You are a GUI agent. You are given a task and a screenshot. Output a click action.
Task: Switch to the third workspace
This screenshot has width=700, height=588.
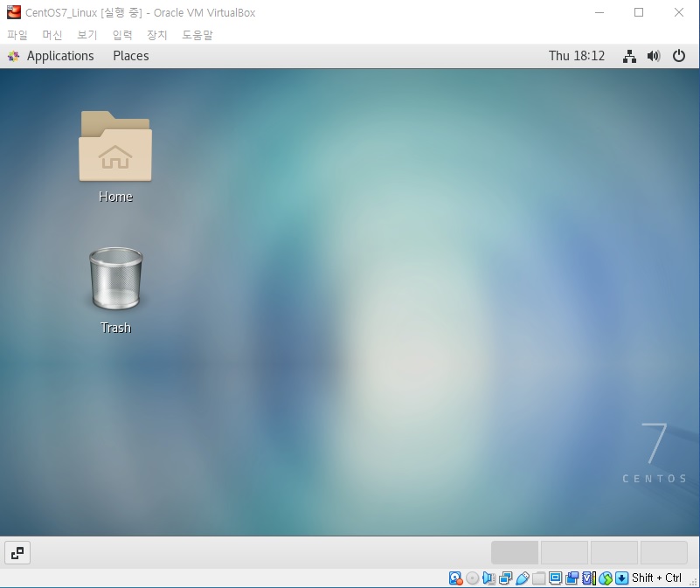tap(613, 553)
